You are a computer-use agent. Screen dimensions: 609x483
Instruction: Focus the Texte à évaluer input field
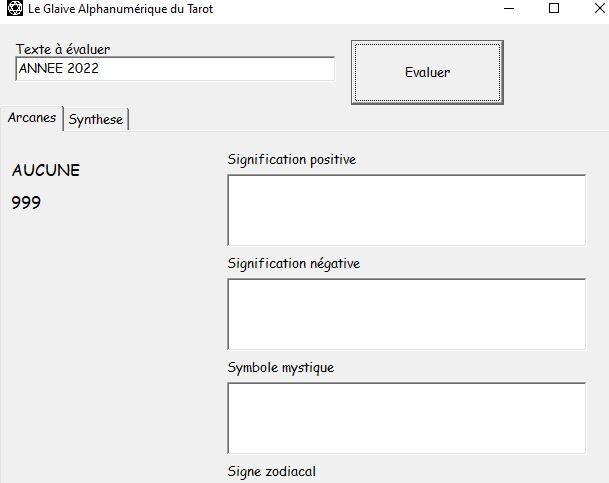coord(175,69)
